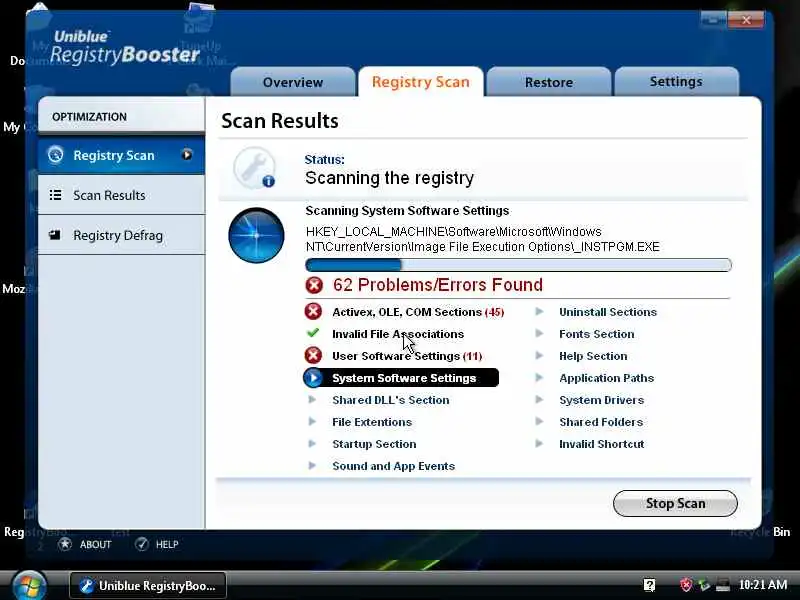Screen dimensions: 800x600
Task: Open Scan Results sidebar item
Action: point(121,195)
